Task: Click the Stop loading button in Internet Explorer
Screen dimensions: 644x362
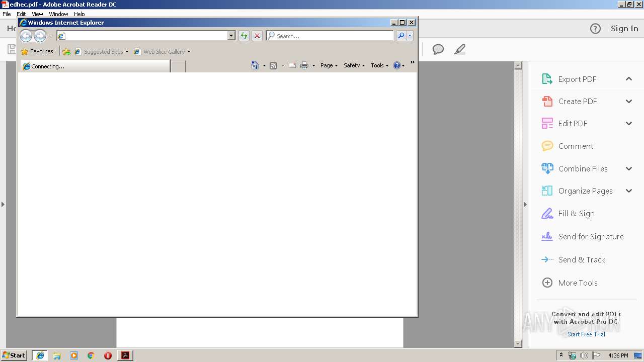Action: (x=257, y=36)
